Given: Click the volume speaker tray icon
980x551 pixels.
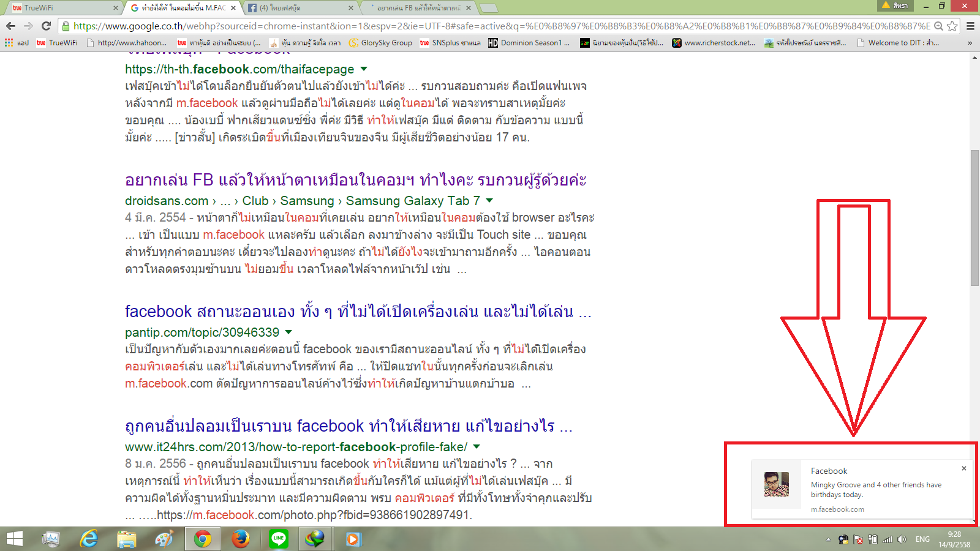Looking at the screenshot, I should (902, 539).
